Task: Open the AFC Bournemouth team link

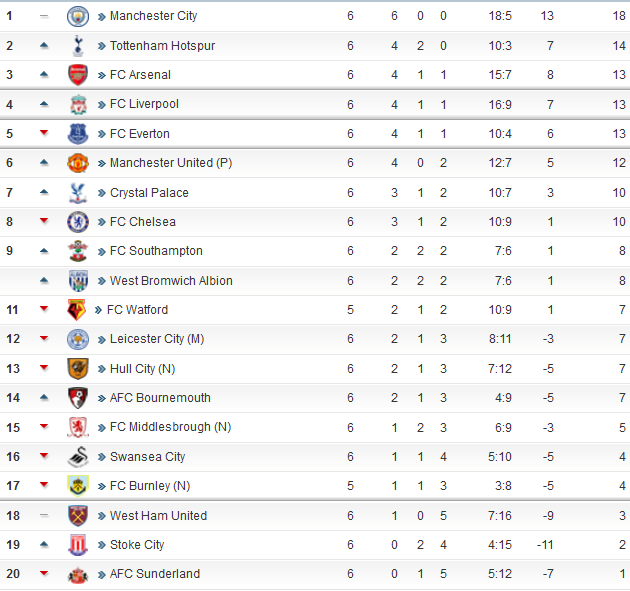Action: point(160,398)
